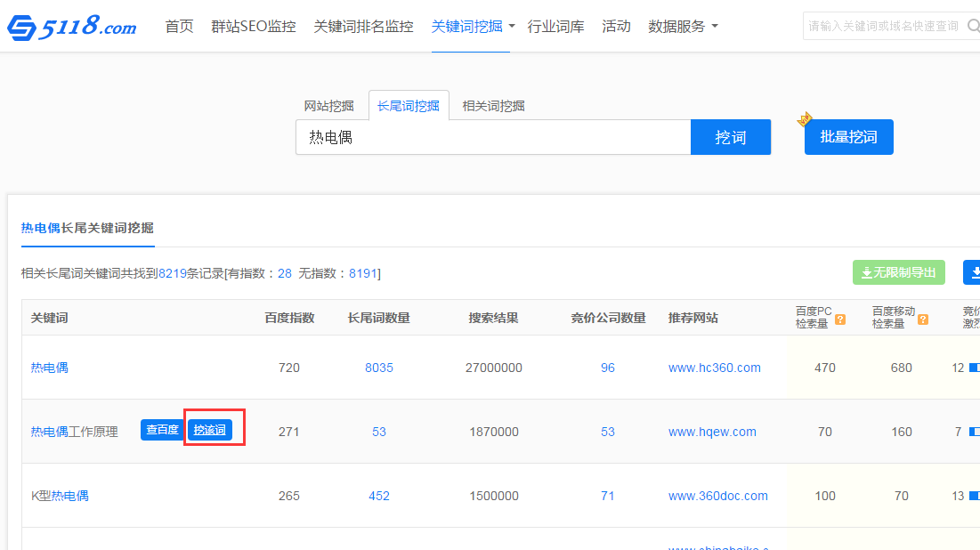The width and height of the screenshot is (980, 550).
Task: Click the competition bar in the 热电偶 row
Action: [x=974, y=368]
